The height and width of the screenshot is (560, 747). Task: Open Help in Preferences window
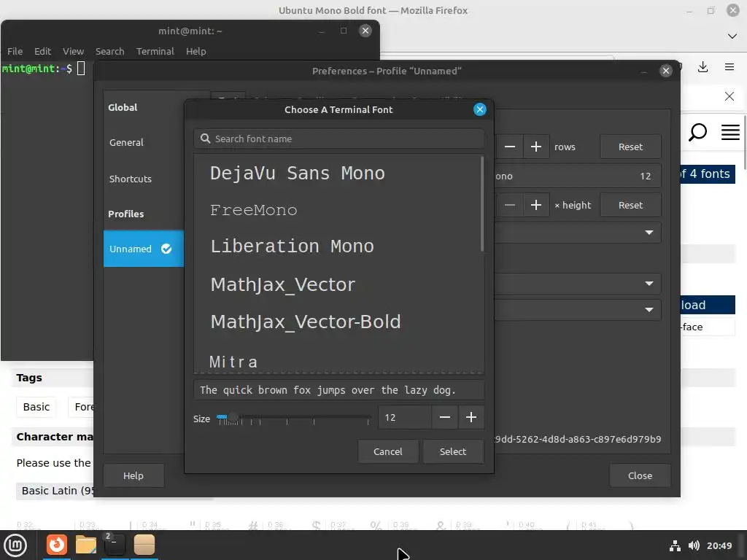pyautogui.click(x=133, y=475)
